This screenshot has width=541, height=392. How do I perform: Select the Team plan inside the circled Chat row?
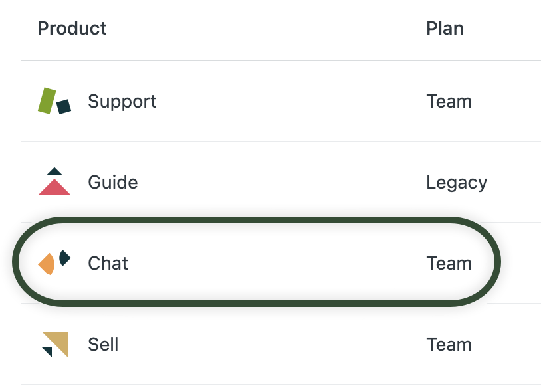449,263
